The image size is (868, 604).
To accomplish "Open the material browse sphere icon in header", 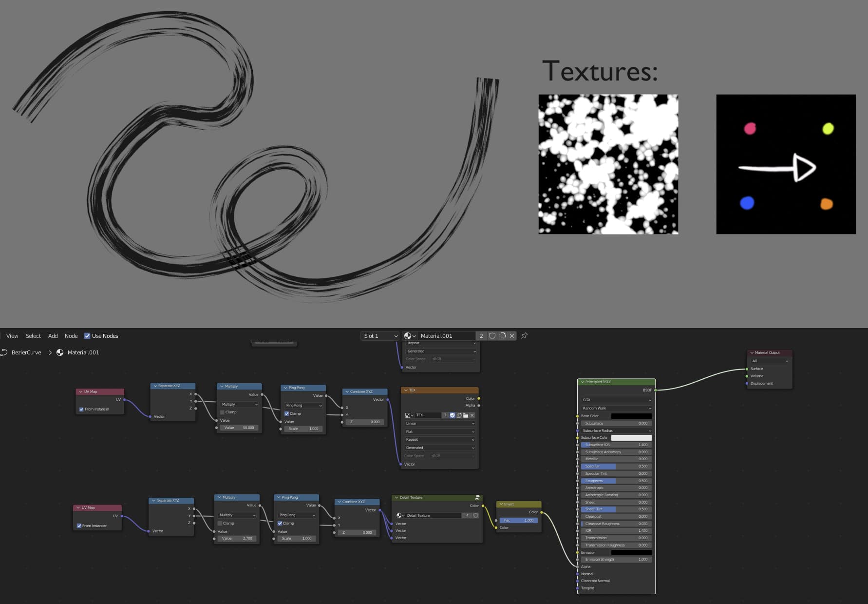I will pos(409,336).
